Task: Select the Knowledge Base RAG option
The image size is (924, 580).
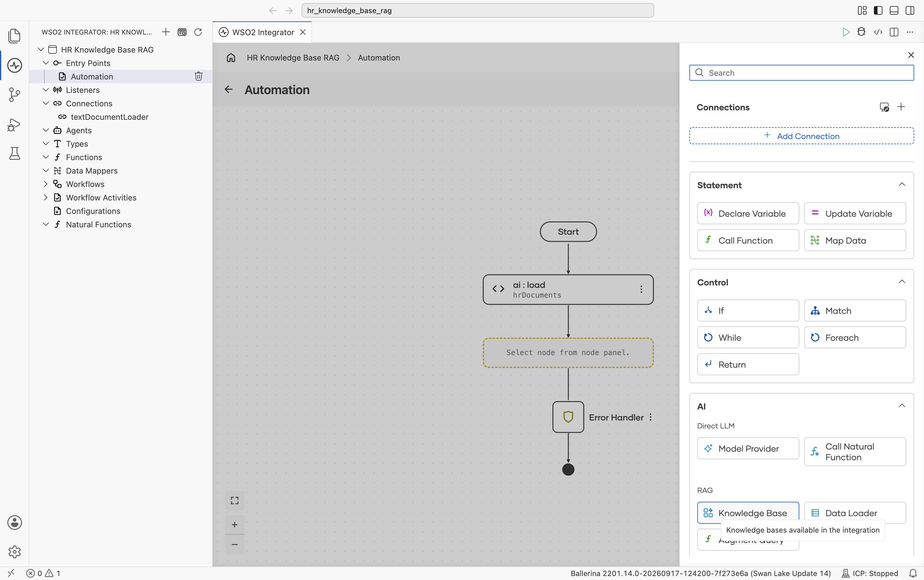Action: tap(748, 512)
